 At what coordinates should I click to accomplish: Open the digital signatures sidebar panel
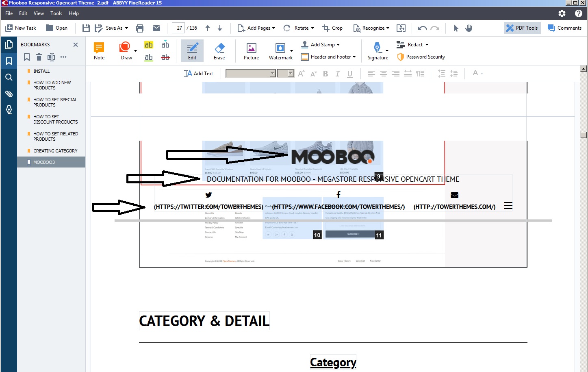(9, 110)
